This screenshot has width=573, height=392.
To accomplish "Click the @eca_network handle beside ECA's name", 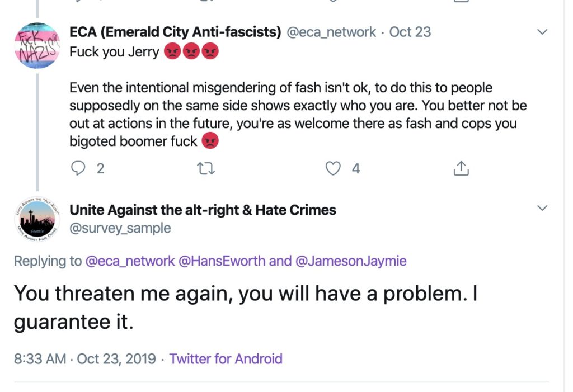I will click(x=331, y=32).
